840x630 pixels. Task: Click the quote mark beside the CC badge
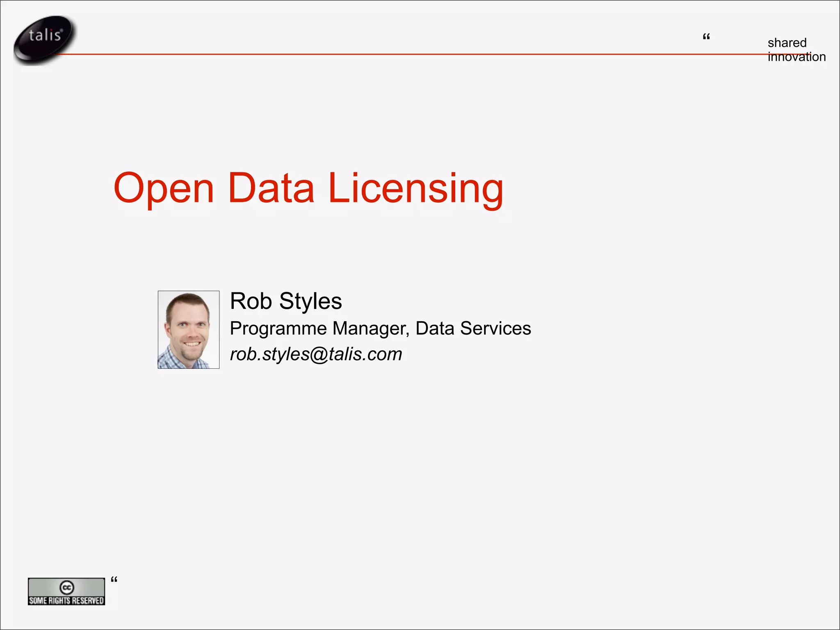[114, 580]
